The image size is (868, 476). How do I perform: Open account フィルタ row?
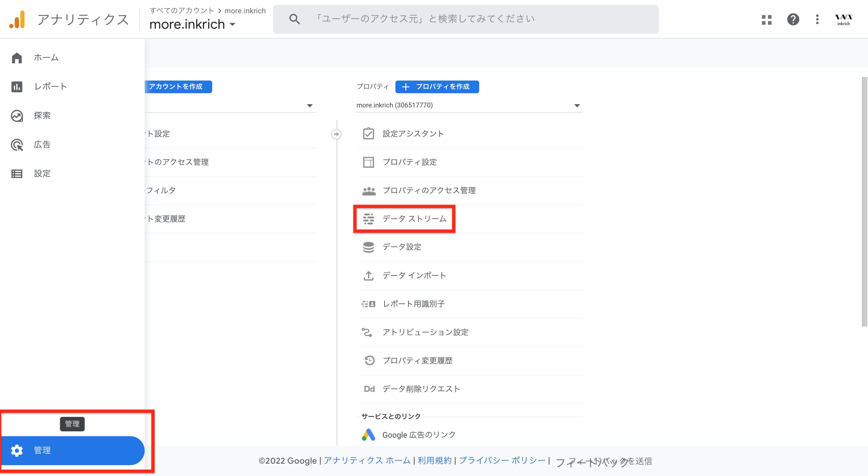(x=230, y=191)
